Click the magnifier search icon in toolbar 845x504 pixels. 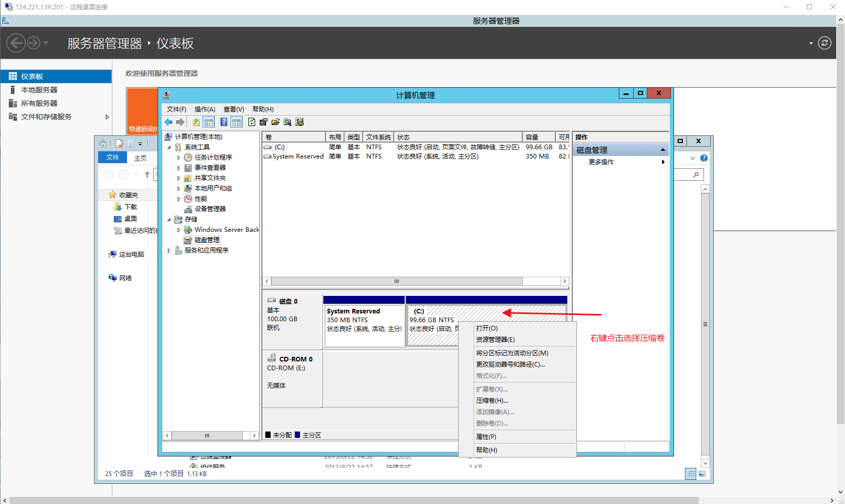point(287,122)
